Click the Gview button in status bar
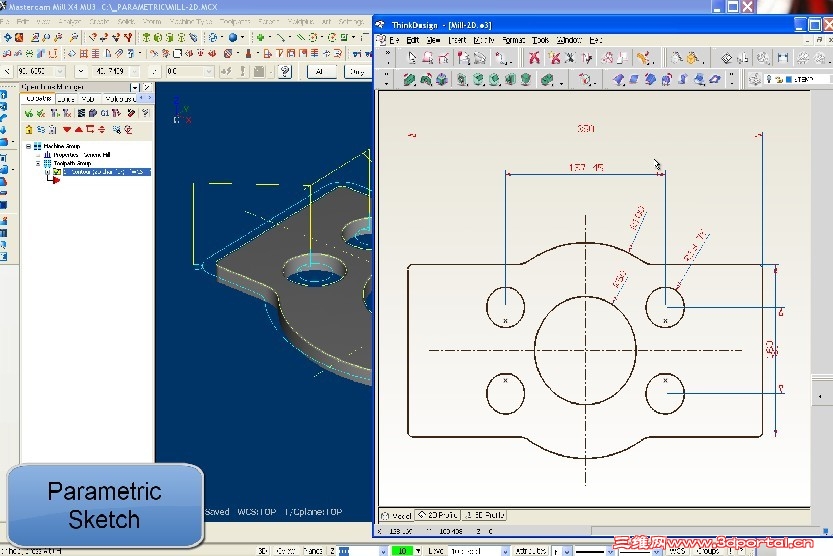Viewport: 833px width, 556px height. point(286,552)
